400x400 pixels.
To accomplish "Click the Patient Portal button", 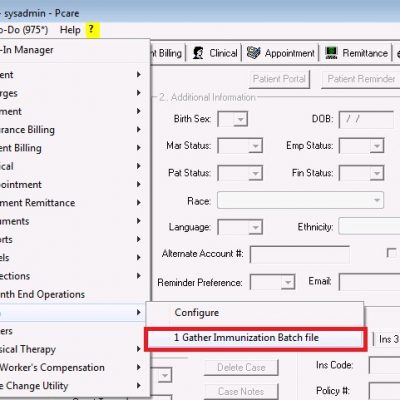I will point(279,79).
